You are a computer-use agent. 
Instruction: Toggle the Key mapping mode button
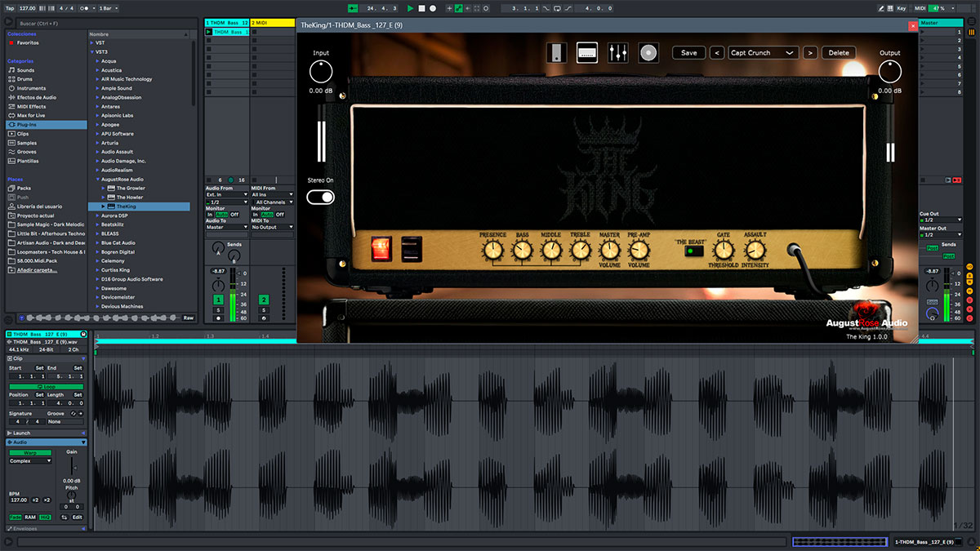[902, 8]
